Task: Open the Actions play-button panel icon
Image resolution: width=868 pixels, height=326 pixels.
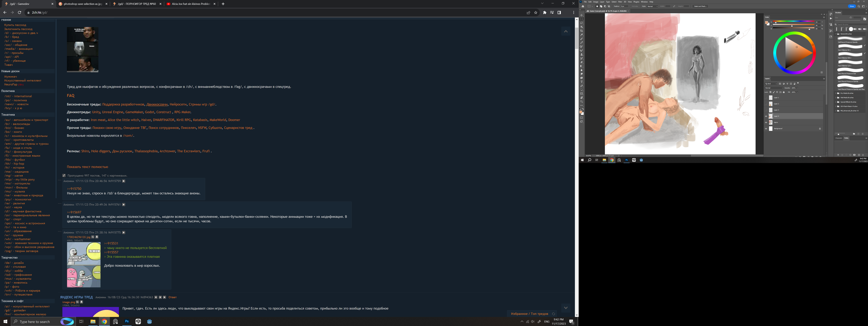Action: (x=831, y=19)
